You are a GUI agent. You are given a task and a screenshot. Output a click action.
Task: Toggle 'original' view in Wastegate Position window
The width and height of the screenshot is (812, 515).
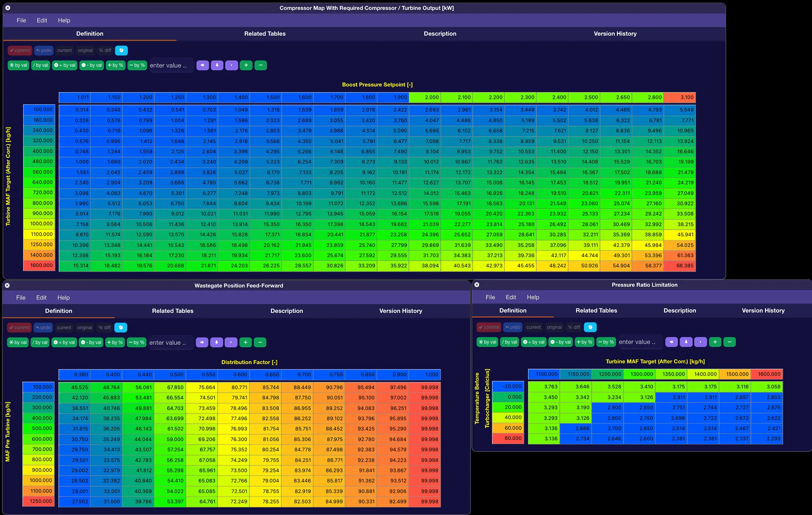pyautogui.click(x=85, y=328)
